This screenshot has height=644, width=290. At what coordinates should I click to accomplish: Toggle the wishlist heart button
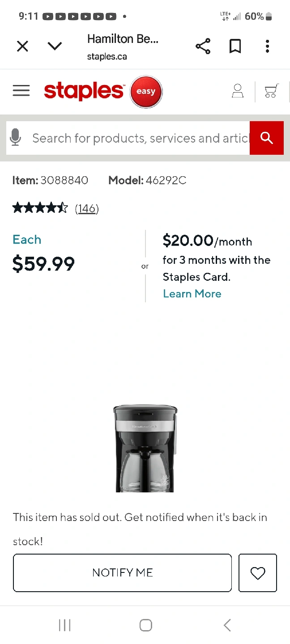tap(258, 573)
